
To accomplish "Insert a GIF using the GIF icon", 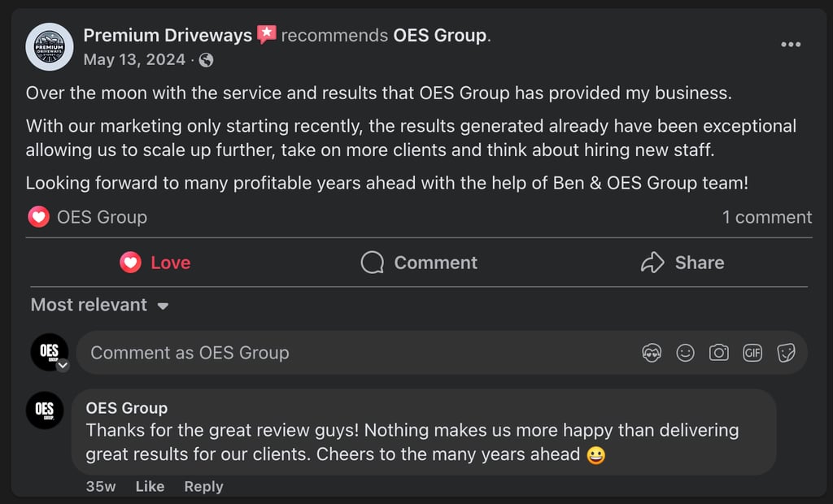I will [752, 353].
